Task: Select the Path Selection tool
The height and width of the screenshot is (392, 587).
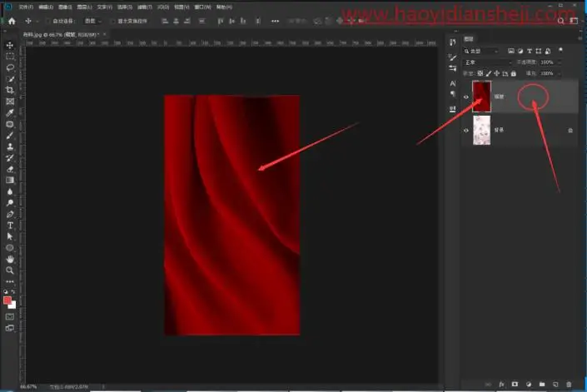Action: 10,236
